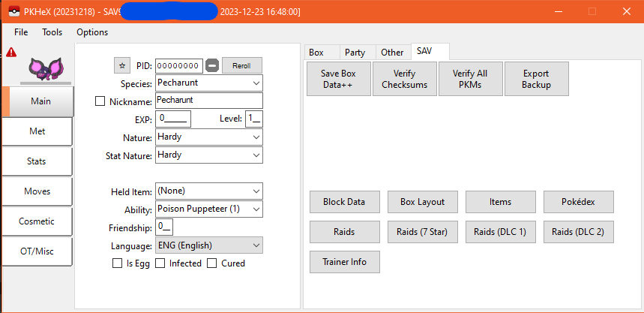Image resolution: width=644 pixels, height=313 pixels.
Task: Click the Pecharunt sprite image
Action: point(46,69)
